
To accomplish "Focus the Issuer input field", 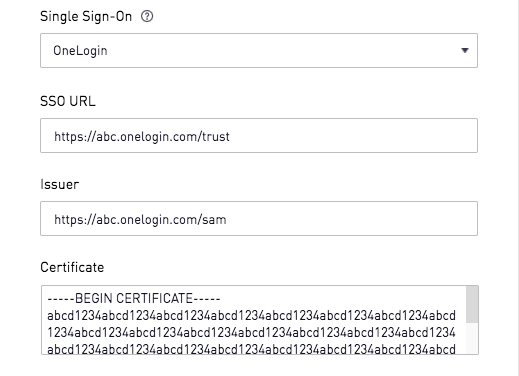I will coord(259,218).
